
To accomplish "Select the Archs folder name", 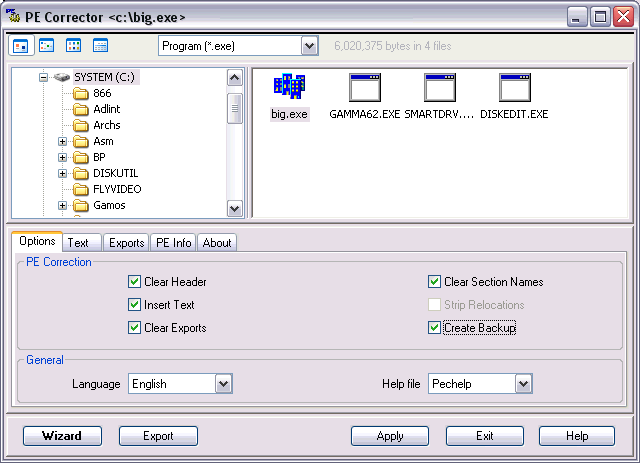I will pyautogui.click(x=107, y=125).
